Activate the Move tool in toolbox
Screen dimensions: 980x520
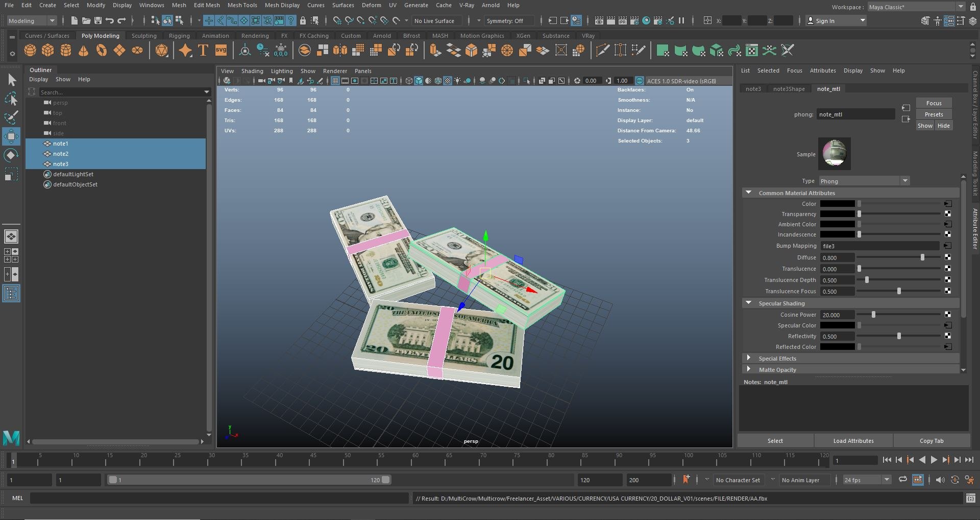pyautogui.click(x=11, y=136)
